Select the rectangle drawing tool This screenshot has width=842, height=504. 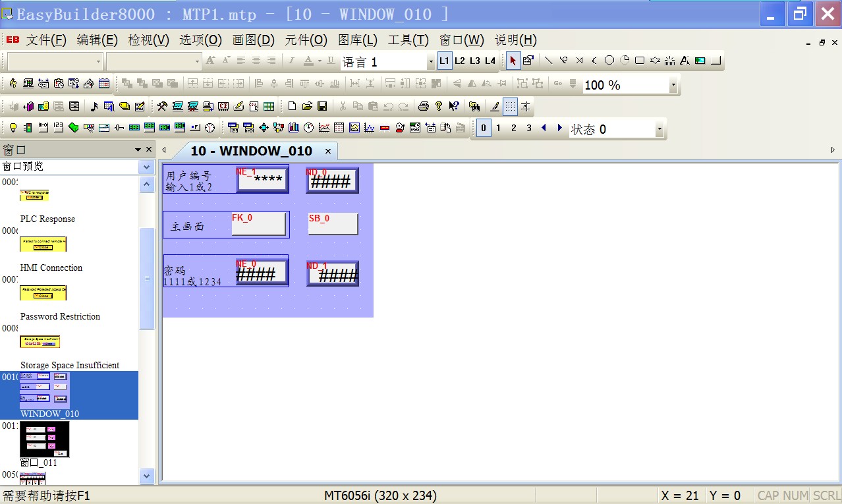pyautogui.click(x=639, y=61)
